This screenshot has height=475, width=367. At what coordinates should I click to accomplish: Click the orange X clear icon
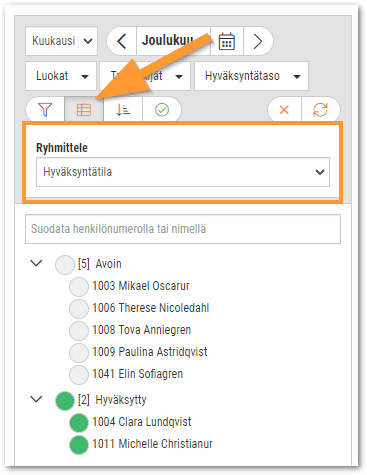pyautogui.click(x=284, y=109)
